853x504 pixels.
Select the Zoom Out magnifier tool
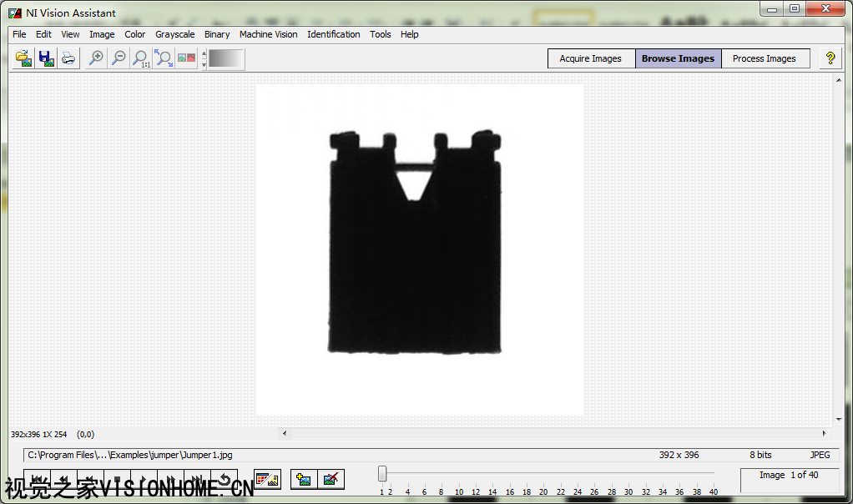[x=119, y=58]
